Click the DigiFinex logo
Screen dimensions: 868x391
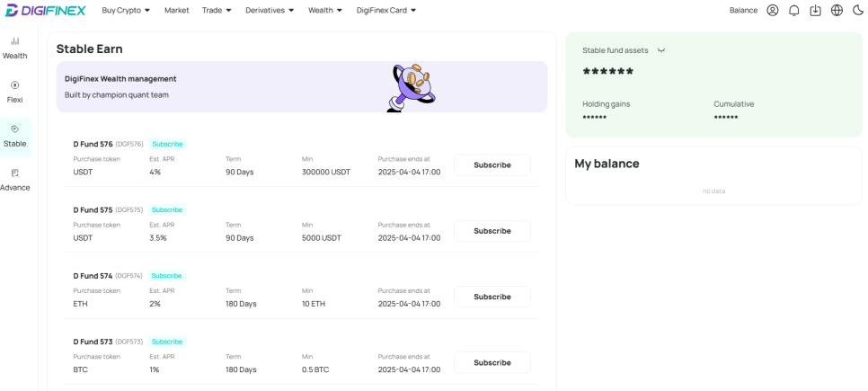tap(46, 10)
